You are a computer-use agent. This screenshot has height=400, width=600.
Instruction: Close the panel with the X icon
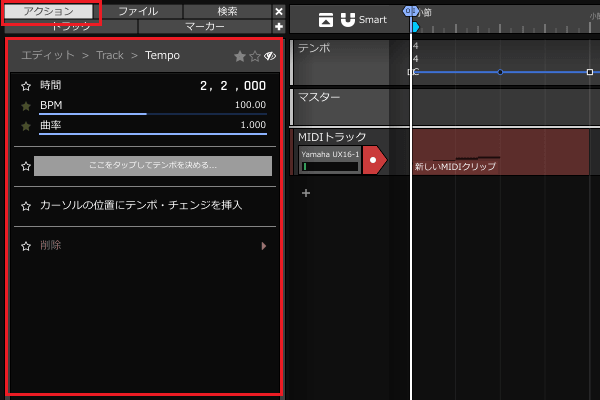[279, 12]
